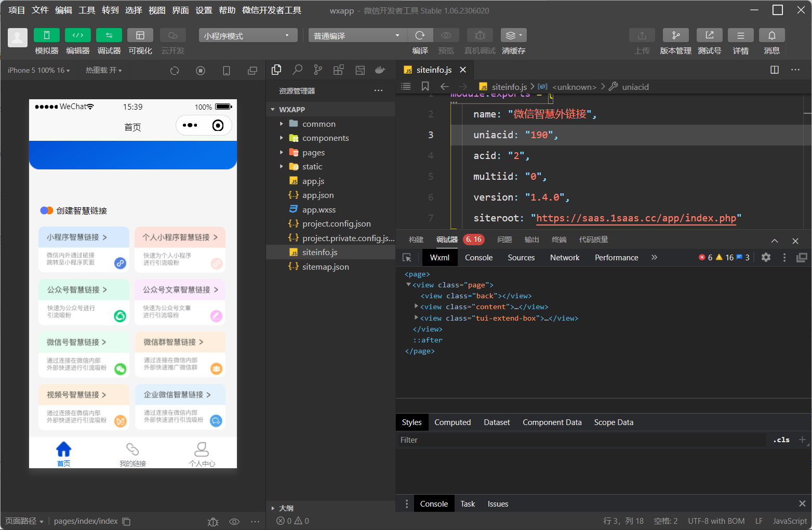Click the split editor icon

774,70
